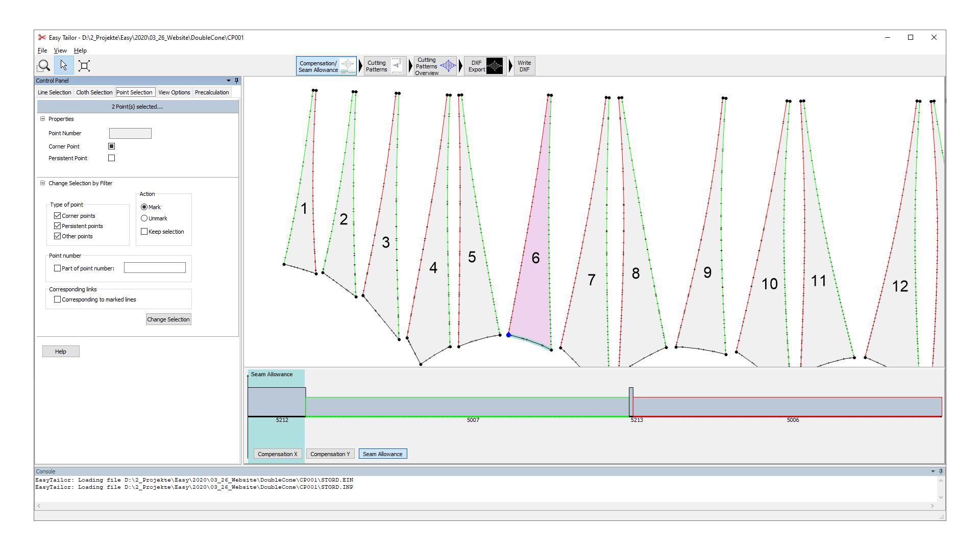
Task: Select the Unmark radio button
Action: pos(144,218)
